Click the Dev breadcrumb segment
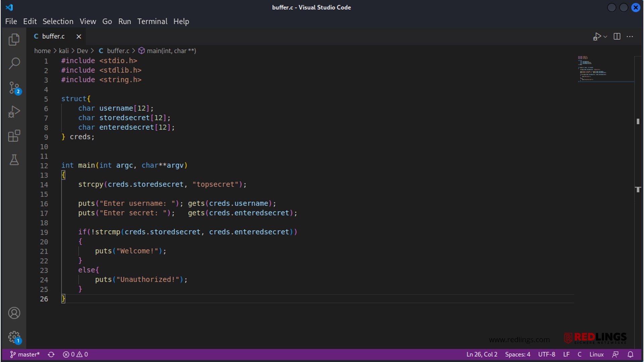This screenshot has width=644, height=362. pyautogui.click(x=82, y=51)
